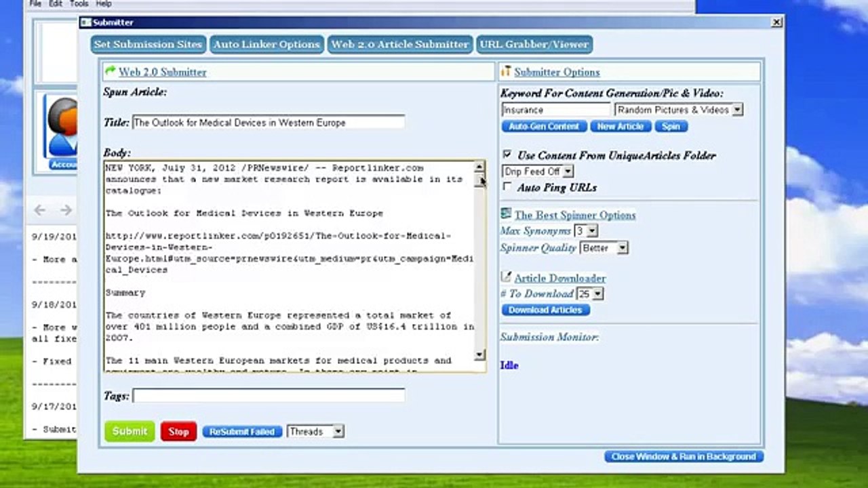
Task: Open the Threads dropdown
Action: click(x=316, y=431)
